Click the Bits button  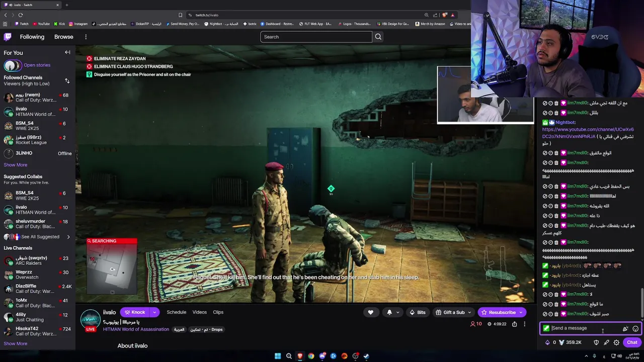click(418, 312)
